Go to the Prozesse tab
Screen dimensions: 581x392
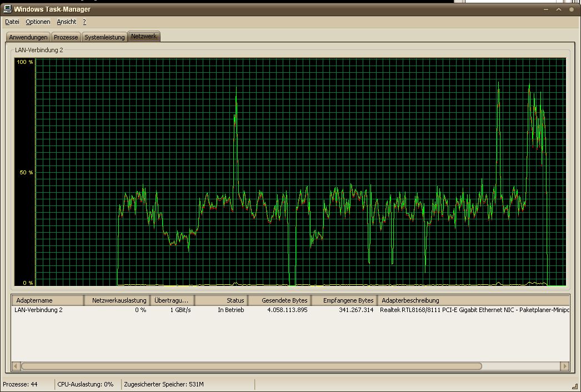point(66,37)
